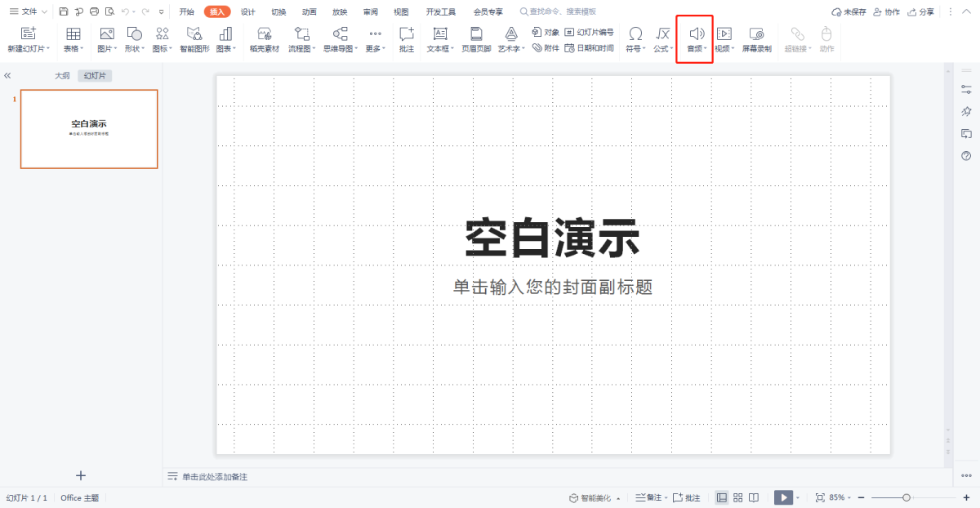Screen dimensions: 980x508
Task: Click the zoom slider handle
Action: click(x=906, y=497)
